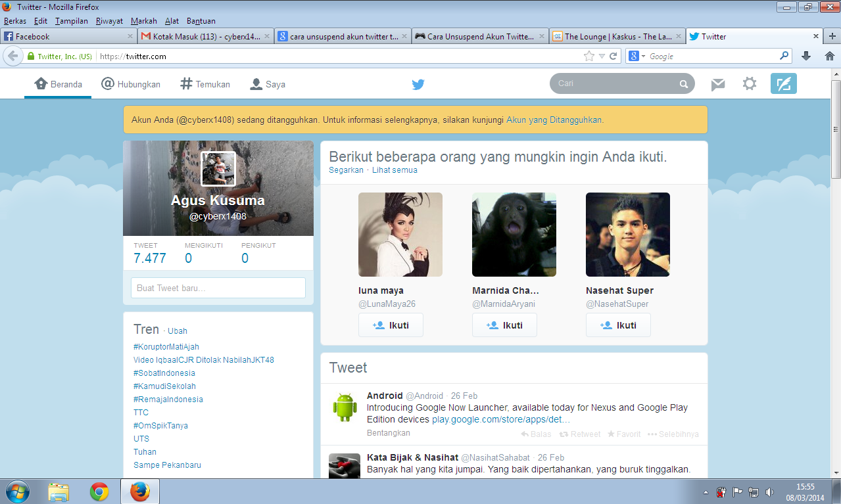Open a new browser tab with the plus button
Viewport: 841px width, 504px height.
[x=832, y=37]
